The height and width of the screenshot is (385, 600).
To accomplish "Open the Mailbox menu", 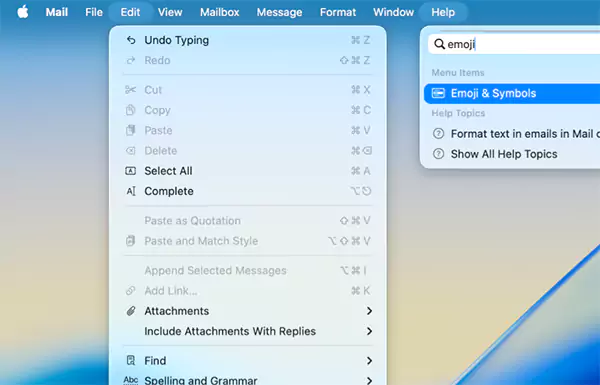I will coord(219,12).
